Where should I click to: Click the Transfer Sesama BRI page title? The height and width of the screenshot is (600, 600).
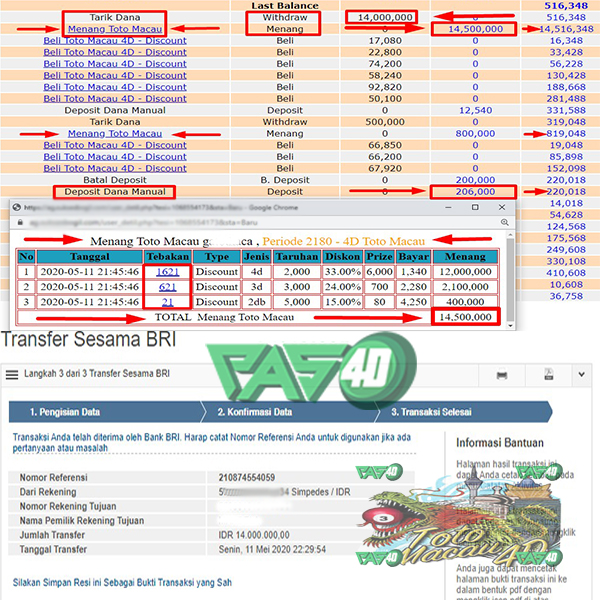89,339
